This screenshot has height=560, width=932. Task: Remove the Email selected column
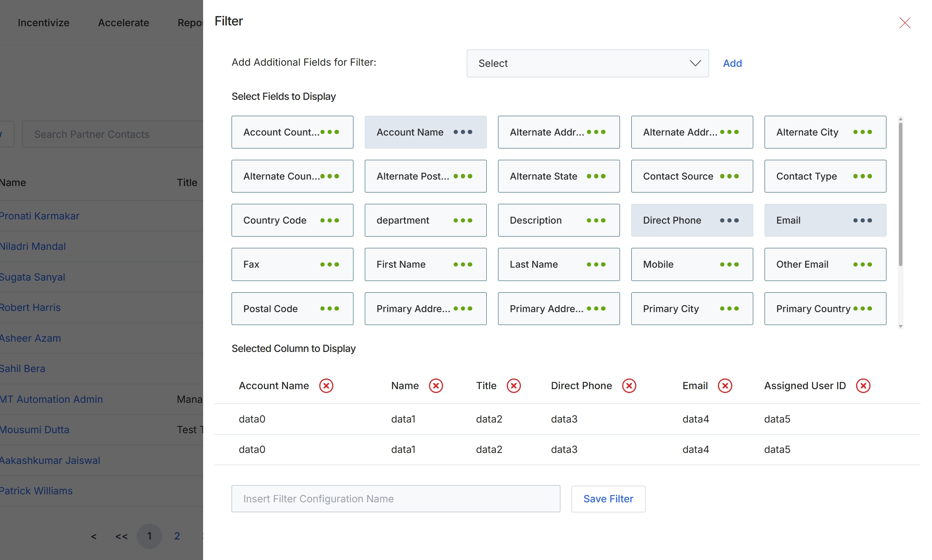coord(725,386)
